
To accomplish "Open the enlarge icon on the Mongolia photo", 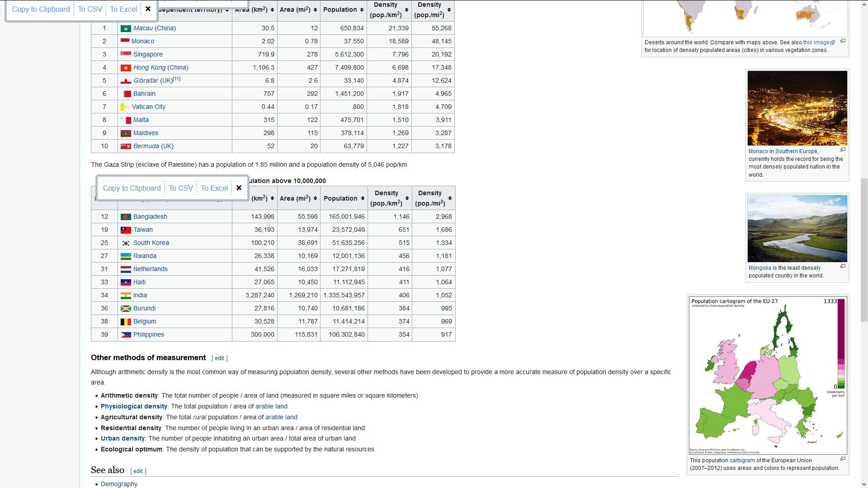I will click(844, 266).
